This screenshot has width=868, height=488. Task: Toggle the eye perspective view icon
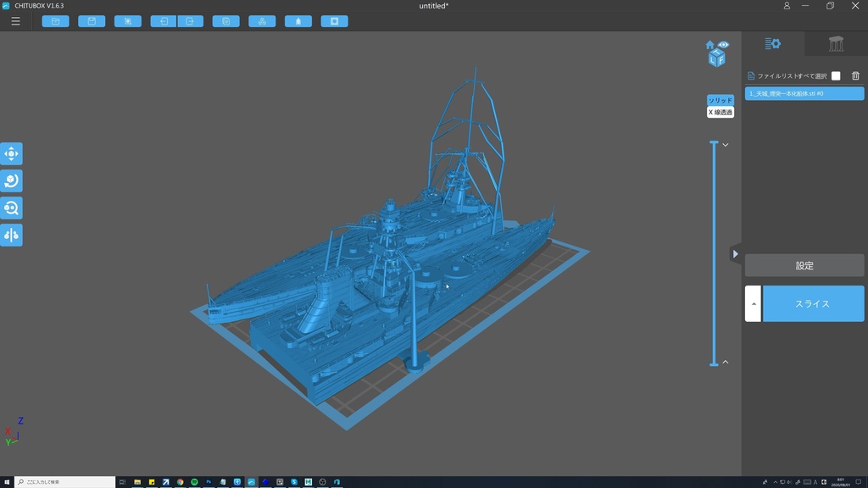tap(724, 44)
